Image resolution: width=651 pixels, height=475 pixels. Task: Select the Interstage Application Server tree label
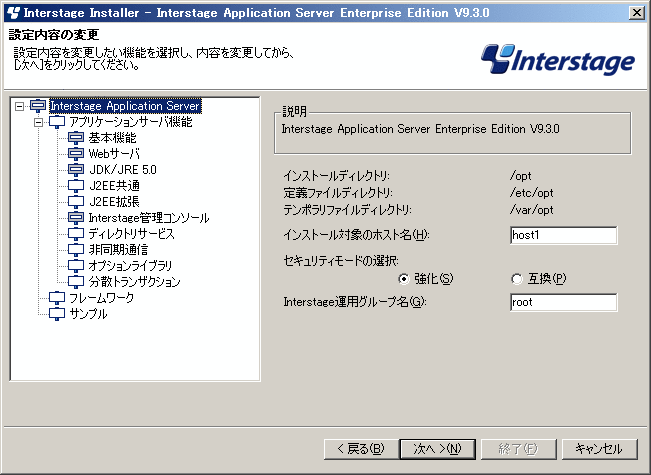tap(125, 106)
